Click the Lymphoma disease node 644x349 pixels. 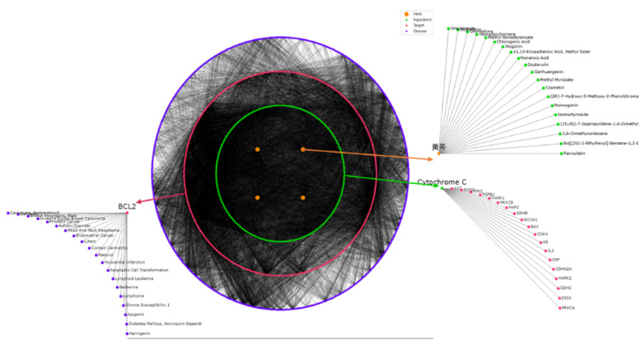click(x=121, y=296)
